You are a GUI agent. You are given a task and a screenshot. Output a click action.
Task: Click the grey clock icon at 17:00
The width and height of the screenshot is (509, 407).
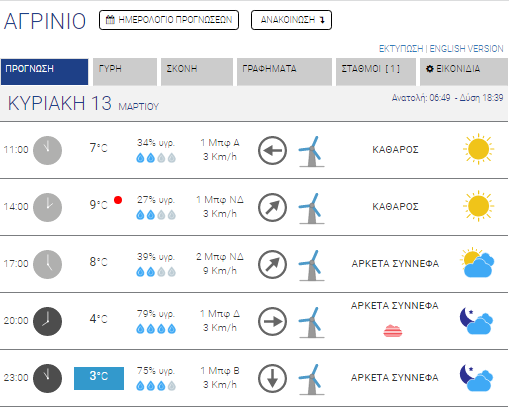(x=47, y=264)
